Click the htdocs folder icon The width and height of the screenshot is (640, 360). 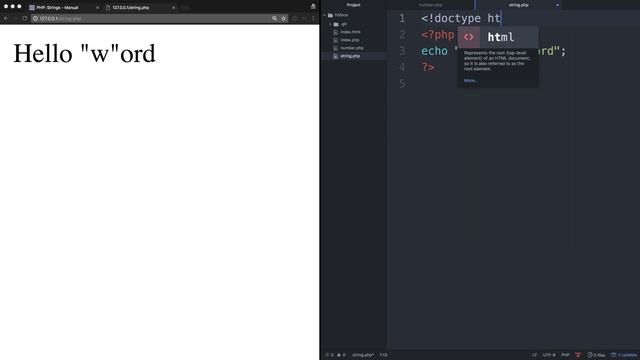tap(331, 15)
